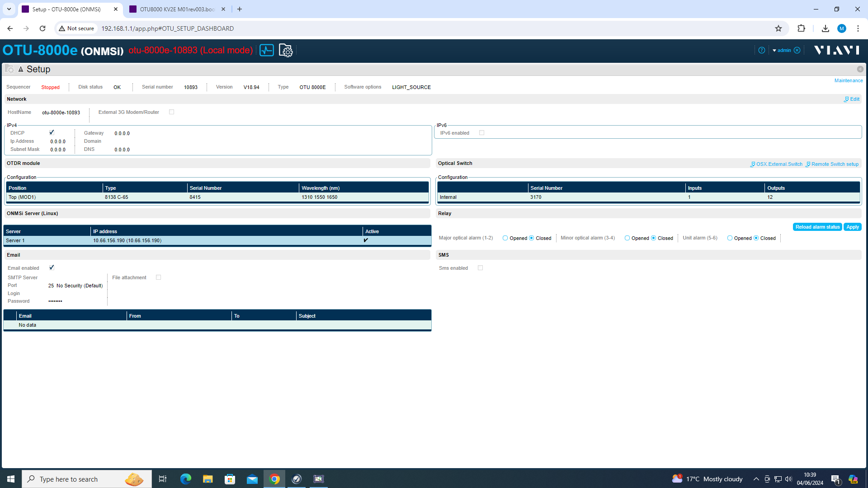Click the warning triangle icon beside Setup
868x488 pixels.
pyautogui.click(x=21, y=69)
